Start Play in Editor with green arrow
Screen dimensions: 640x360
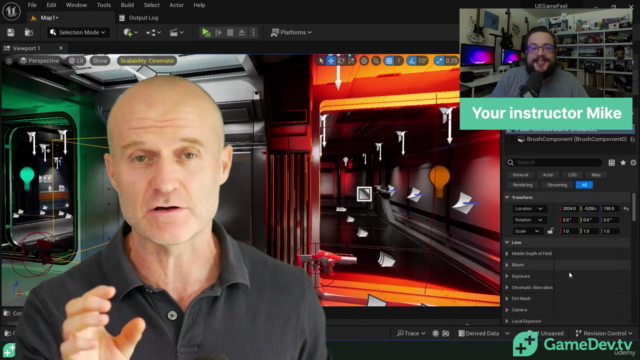[206, 32]
